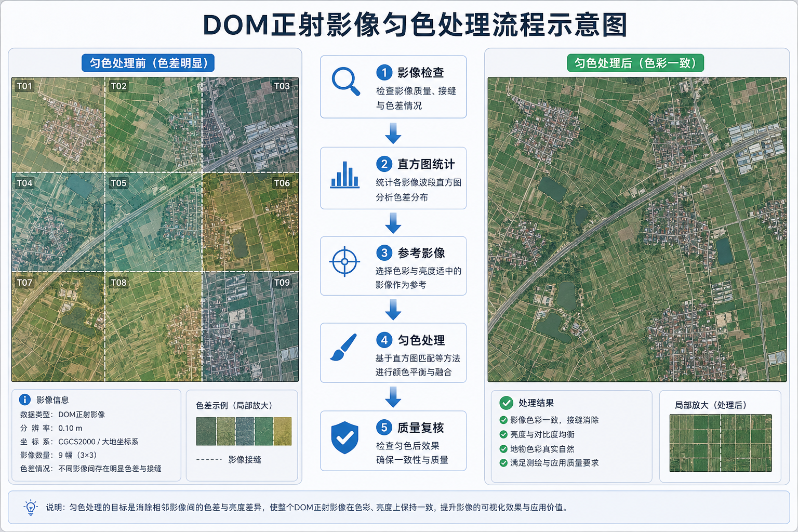
Task: Click the check mark beside 影像色彩一致，接缝消除
Action: tap(503, 420)
